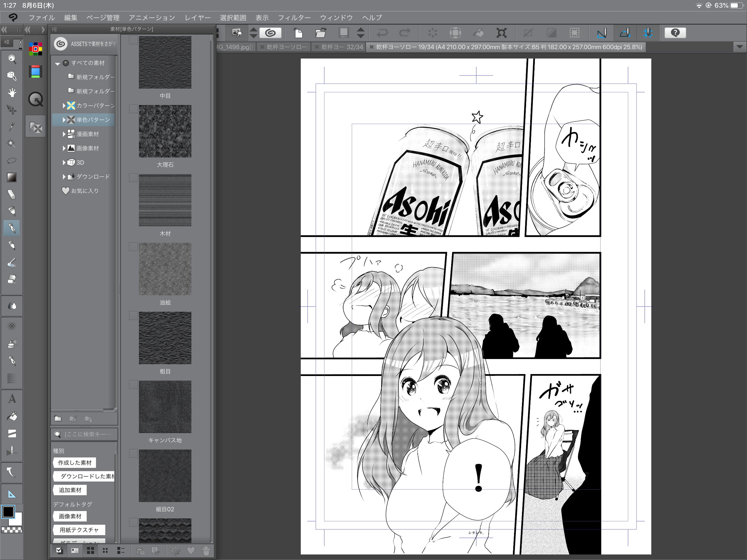Expand the 3D folder
Screen dimensions: 747x560
[64, 162]
